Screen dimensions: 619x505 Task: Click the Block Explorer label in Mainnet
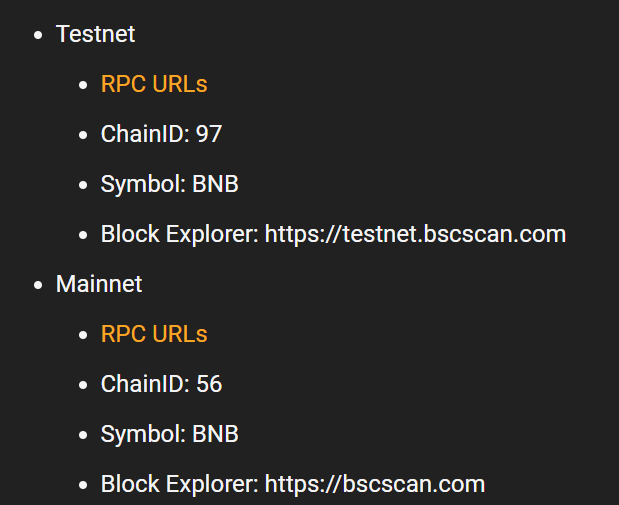[180, 484]
